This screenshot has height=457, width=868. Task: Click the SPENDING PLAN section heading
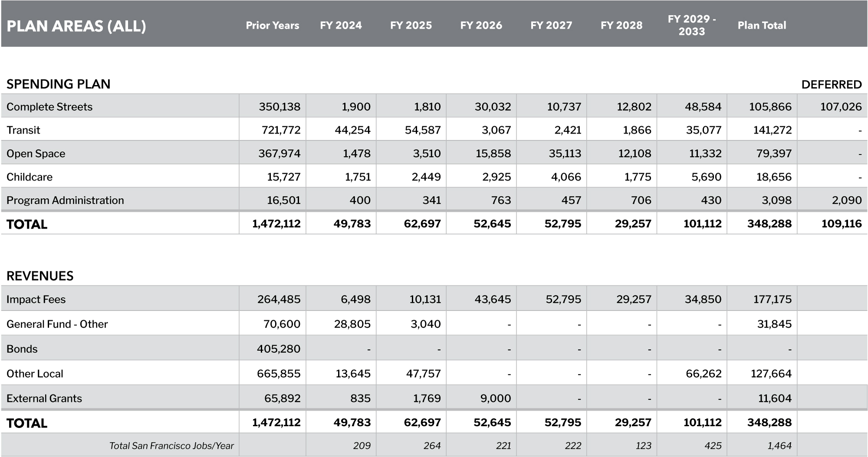coord(59,84)
